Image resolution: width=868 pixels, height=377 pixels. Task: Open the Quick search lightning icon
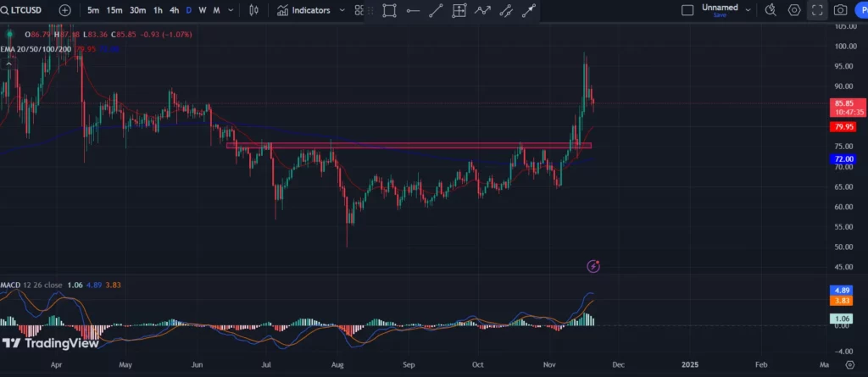pyautogui.click(x=771, y=10)
